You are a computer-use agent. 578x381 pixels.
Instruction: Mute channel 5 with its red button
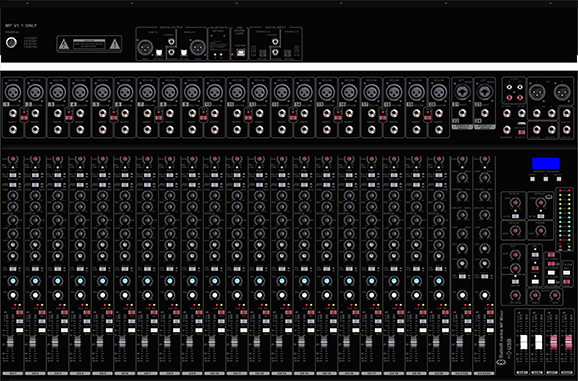[x=109, y=312]
